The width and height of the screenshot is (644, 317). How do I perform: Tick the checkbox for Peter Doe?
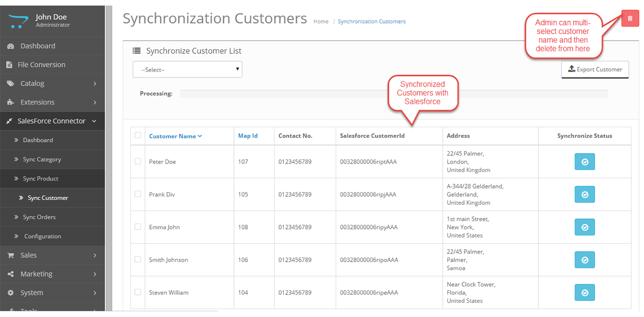pos(138,162)
